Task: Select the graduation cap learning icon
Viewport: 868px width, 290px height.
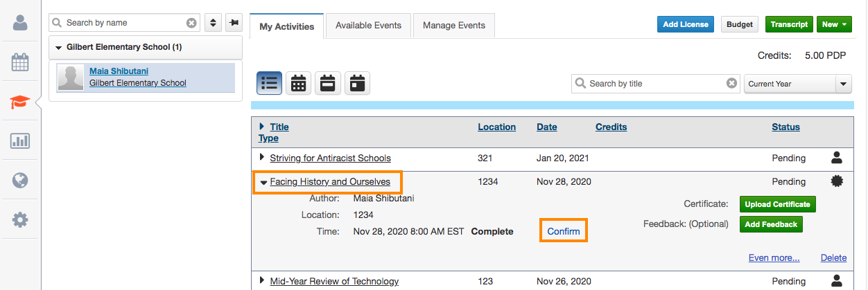Action: pos(20,102)
